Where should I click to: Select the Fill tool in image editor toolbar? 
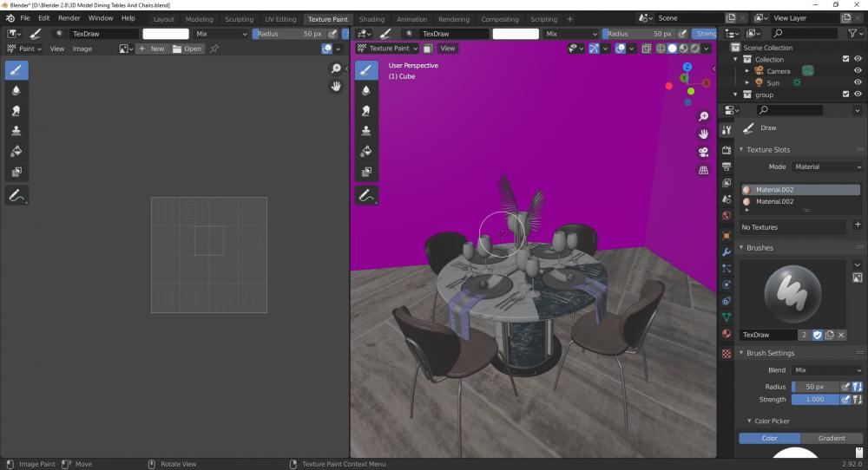click(16, 152)
